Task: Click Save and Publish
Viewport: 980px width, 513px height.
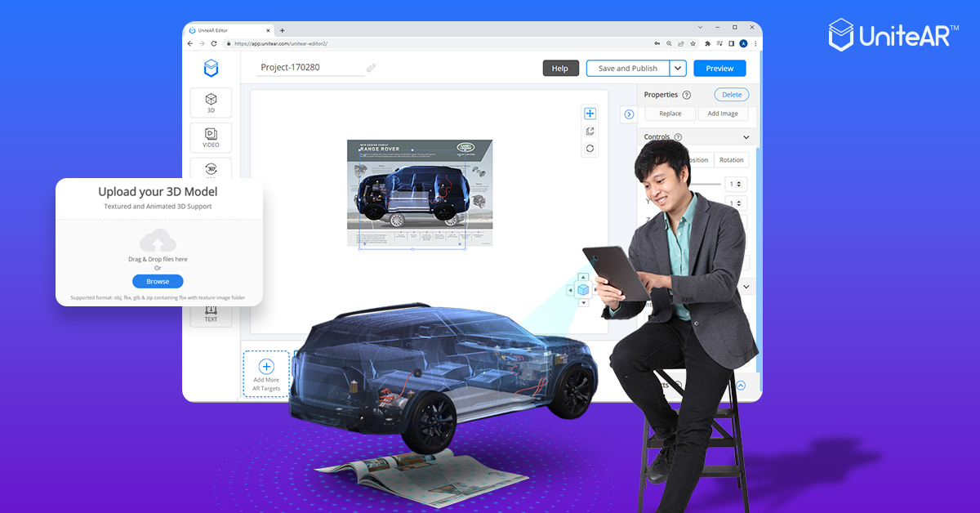Action: click(x=628, y=69)
